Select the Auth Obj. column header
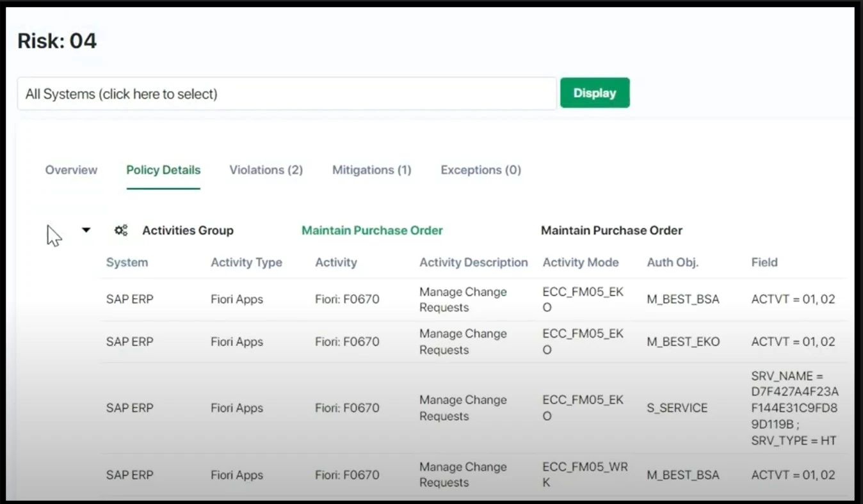Viewport: 863px width, 504px height. [673, 262]
